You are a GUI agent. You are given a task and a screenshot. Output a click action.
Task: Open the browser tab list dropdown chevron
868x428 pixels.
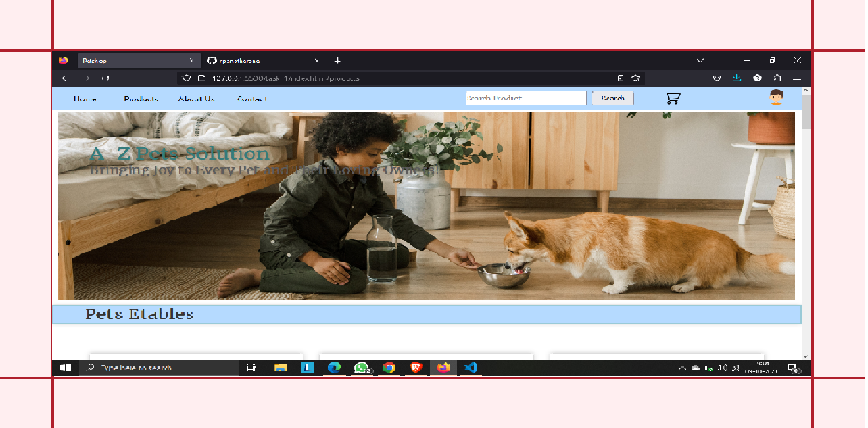click(700, 60)
